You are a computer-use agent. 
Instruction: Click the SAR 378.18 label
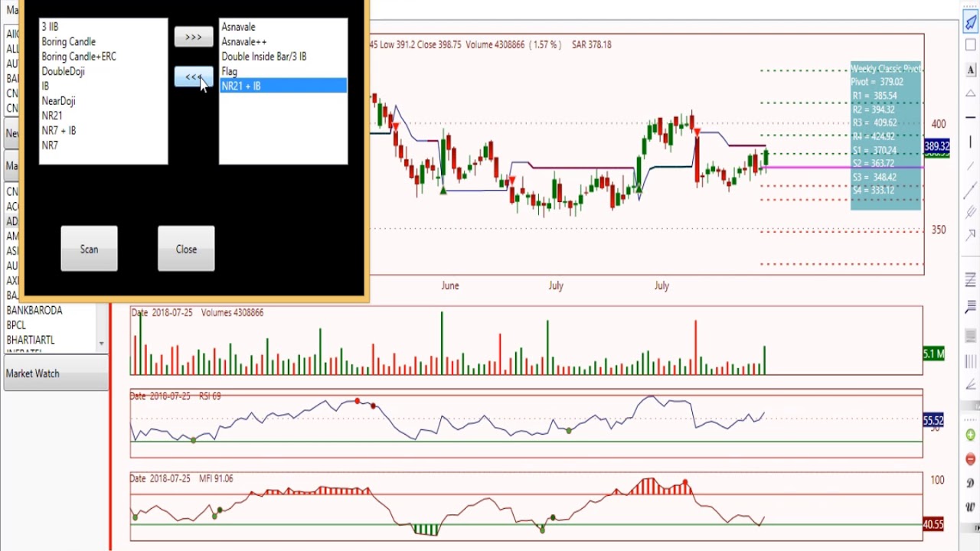[591, 44]
